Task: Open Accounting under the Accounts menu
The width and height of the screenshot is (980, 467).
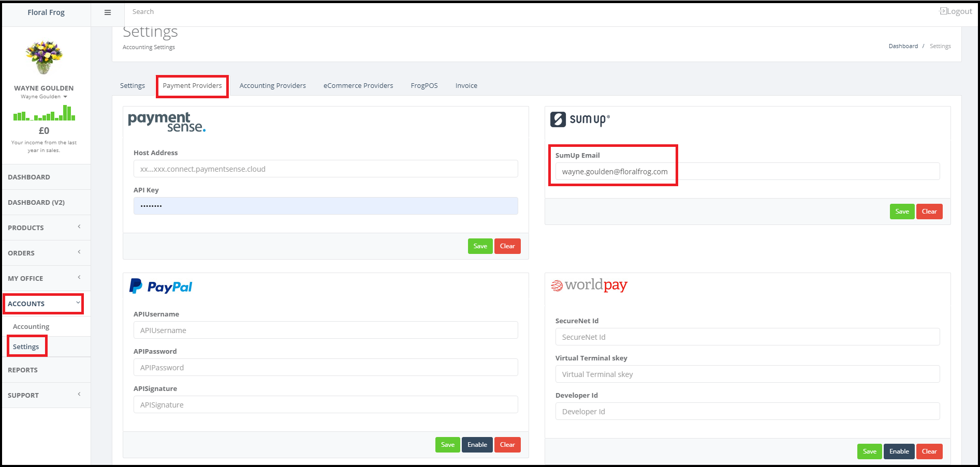Action: (31, 326)
